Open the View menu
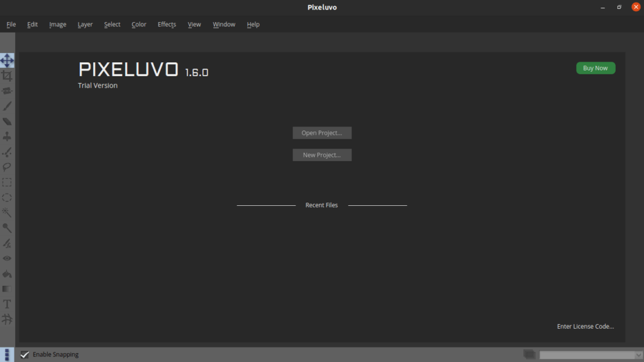This screenshot has height=362, width=644. click(194, 25)
